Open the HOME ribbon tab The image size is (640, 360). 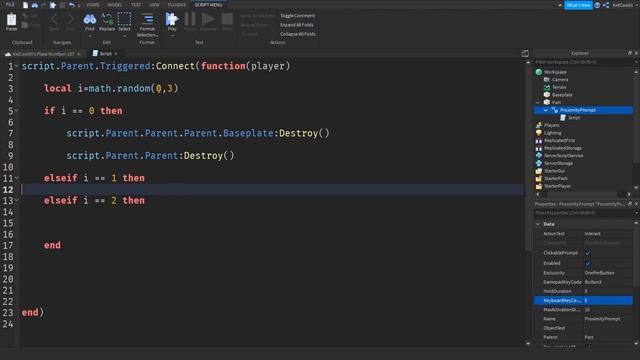click(93, 5)
